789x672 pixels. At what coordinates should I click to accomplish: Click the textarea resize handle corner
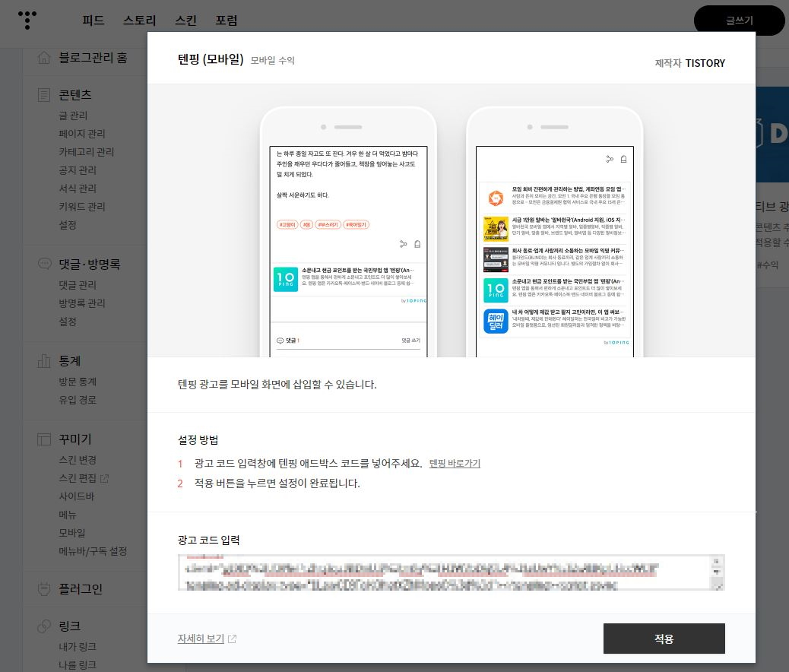tap(718, 585)
